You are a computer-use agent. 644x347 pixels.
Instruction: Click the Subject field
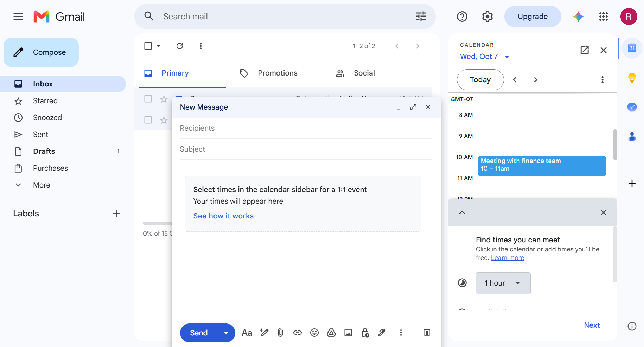306,149
